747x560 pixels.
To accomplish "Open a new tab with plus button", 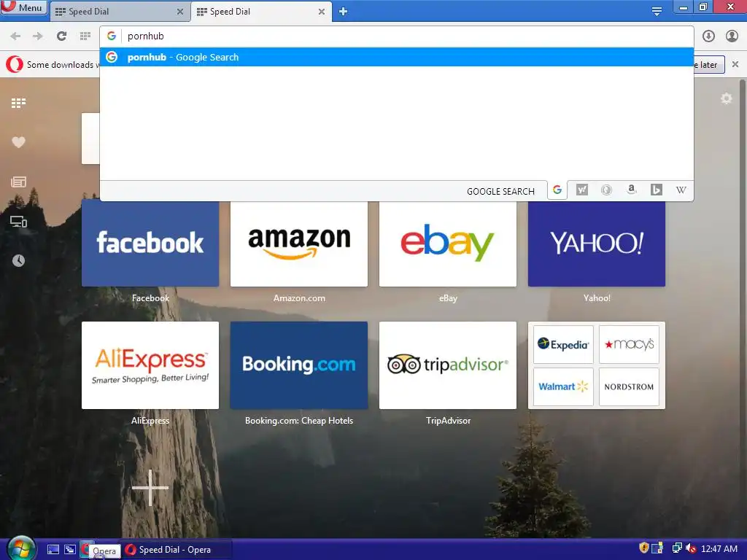I will 343,12.
